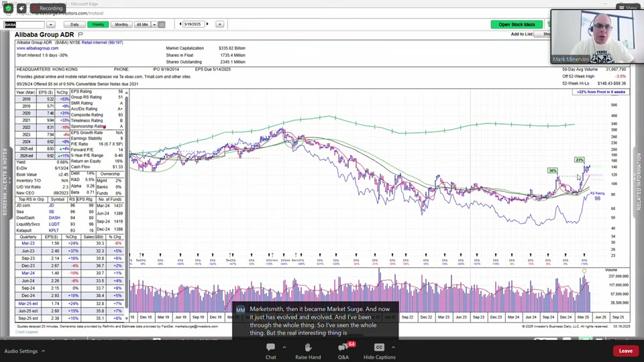Click the 3/19/2025 date field
The height and width of the screenshot is (362, 644).
click(193, 24)
